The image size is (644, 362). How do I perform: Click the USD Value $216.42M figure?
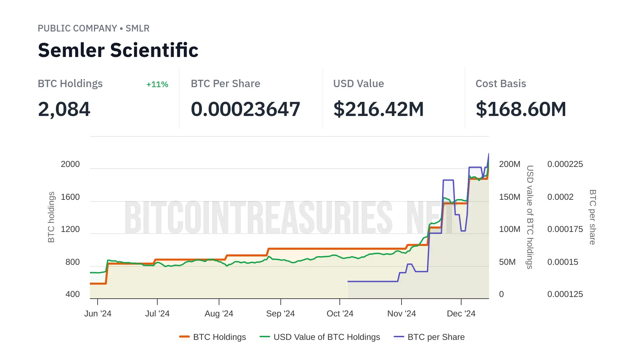click(378, 109)
